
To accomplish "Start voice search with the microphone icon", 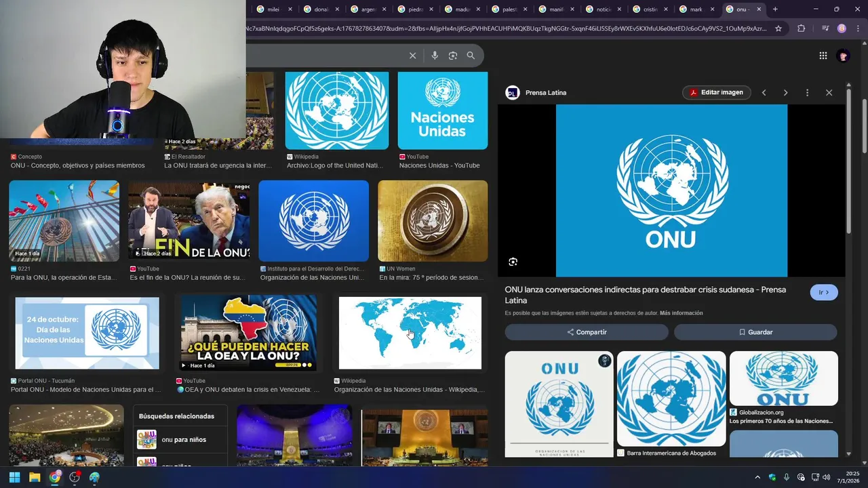I will click(x=435, y=56).
